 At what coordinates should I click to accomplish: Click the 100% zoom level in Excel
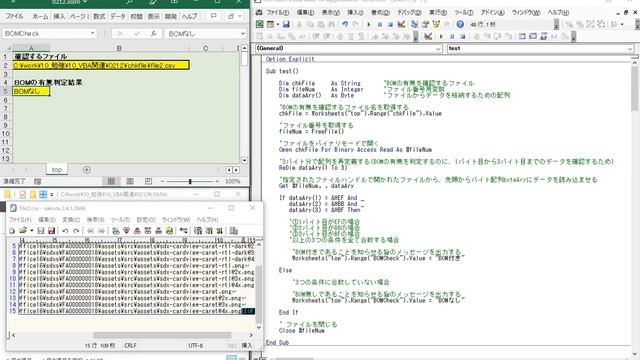(233, 181)
